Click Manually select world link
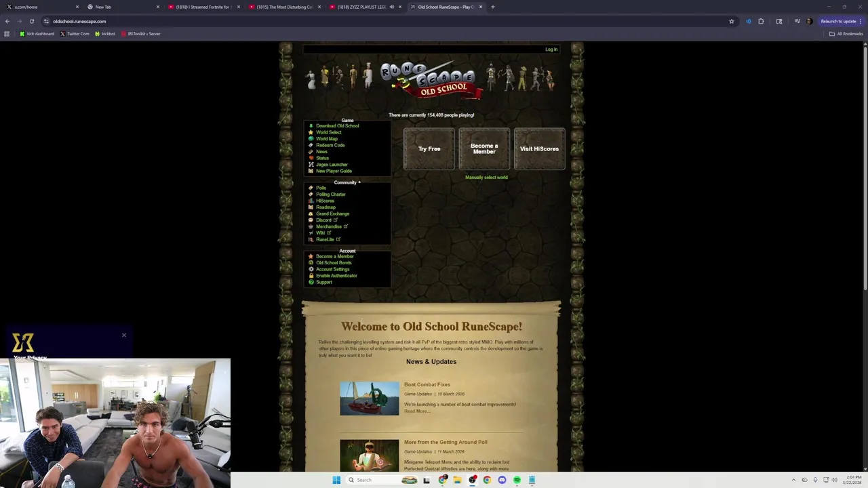The width and height of the screenshot is (868, 488). 486,178
